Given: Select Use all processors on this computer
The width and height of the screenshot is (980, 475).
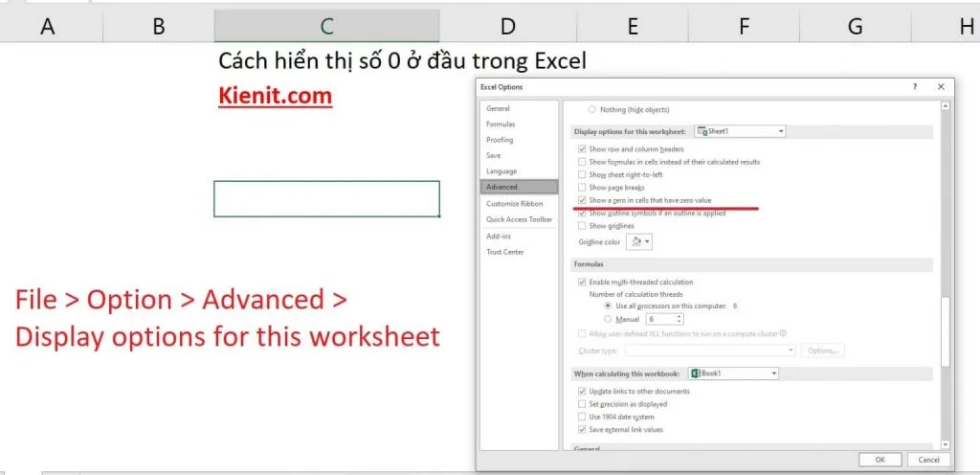Looking at the screenshot, I should pos(608,306).
